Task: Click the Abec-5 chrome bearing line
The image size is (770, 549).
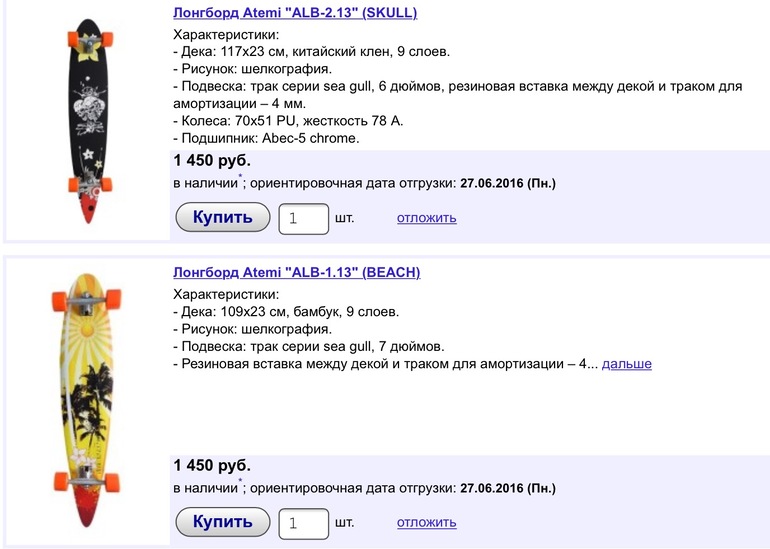Action: point(266,138)
